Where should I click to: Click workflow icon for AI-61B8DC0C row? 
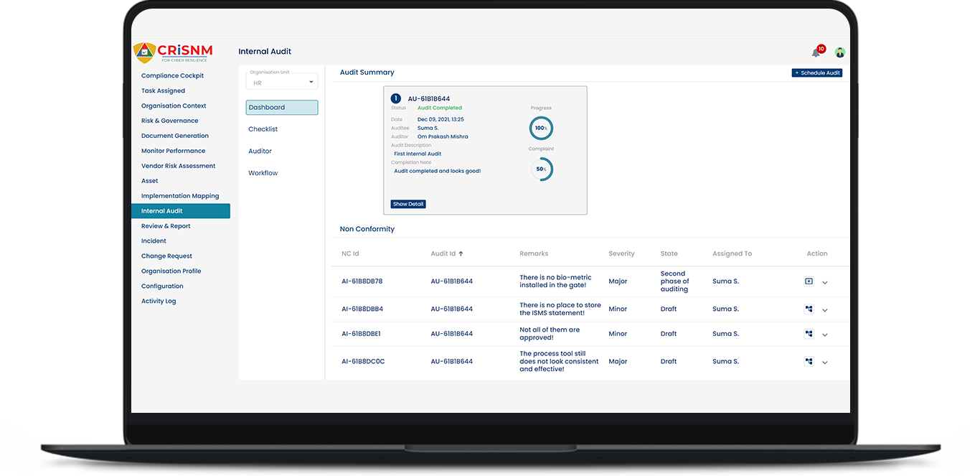[x=809, y=362]
